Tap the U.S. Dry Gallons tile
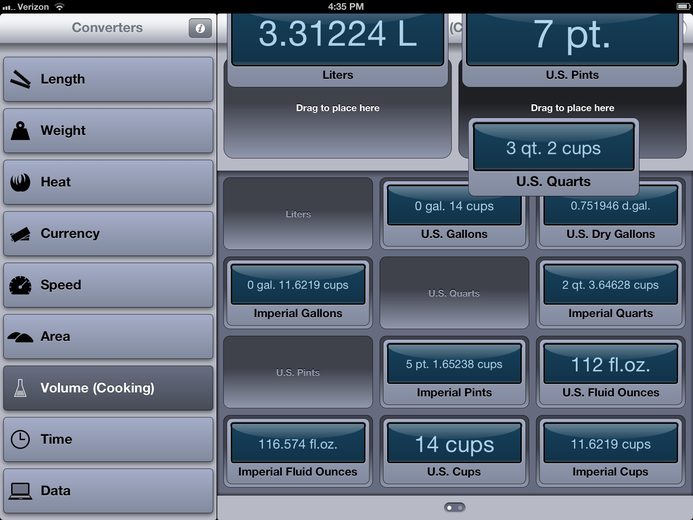 coord(611,215)
